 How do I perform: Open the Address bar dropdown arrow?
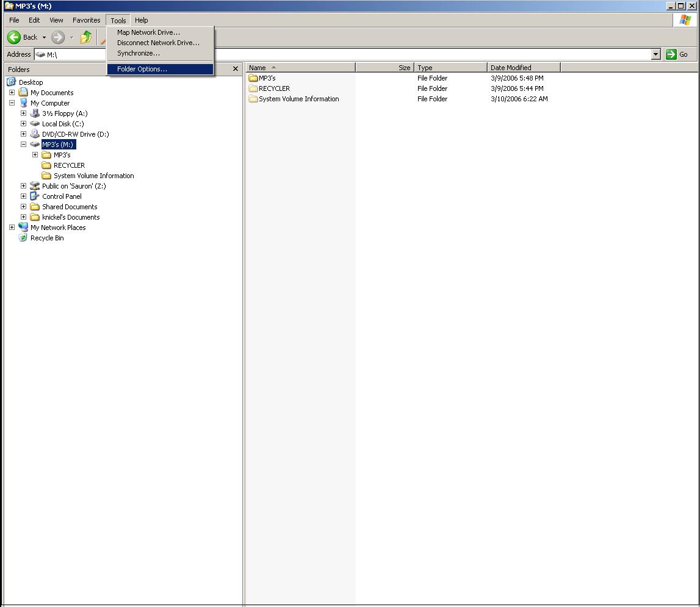[655, 54]
